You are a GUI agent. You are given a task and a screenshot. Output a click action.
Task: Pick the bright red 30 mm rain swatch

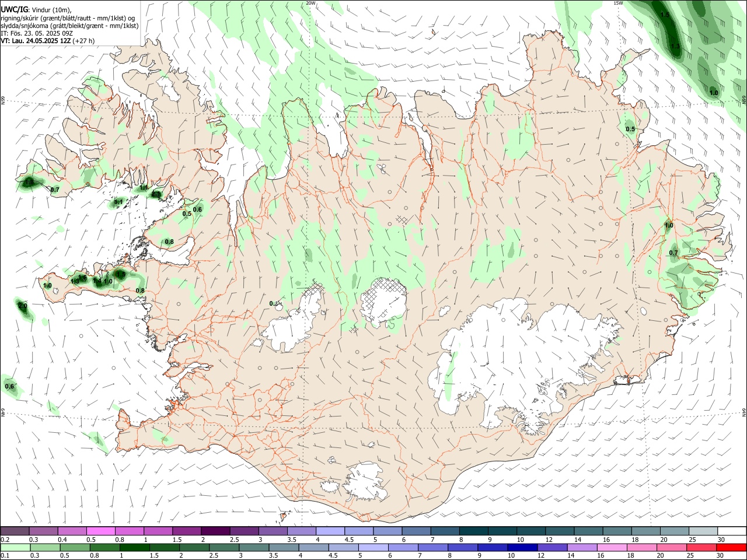click(731, 547)
